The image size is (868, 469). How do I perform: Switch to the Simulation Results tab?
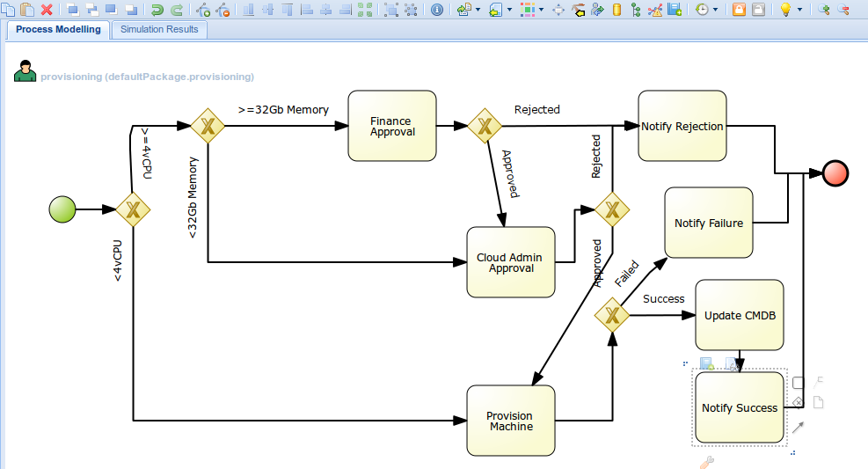(159, 29)
